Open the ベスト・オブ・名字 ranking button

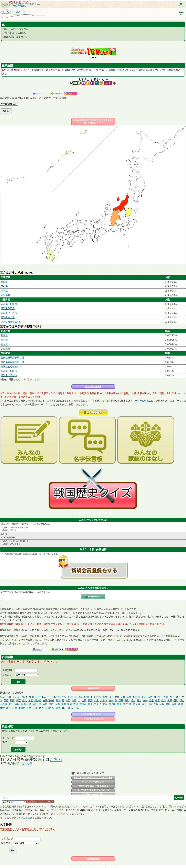click(x=93, y=782)
